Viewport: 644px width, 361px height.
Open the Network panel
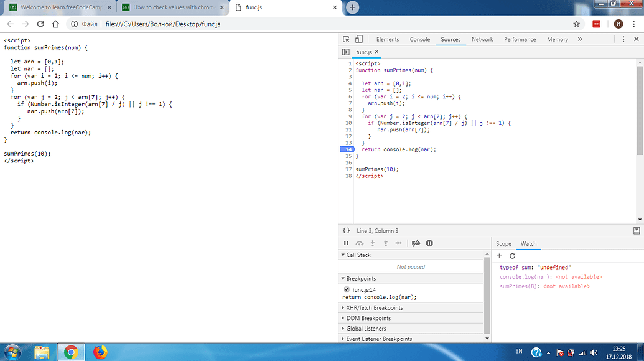coord(482,39)
